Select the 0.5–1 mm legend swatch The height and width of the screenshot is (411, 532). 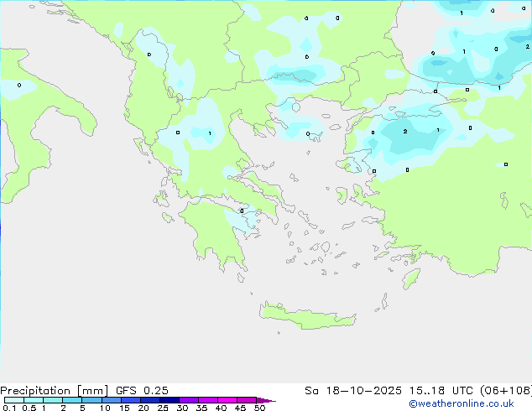pyautogui.click(x=34, y=400)
